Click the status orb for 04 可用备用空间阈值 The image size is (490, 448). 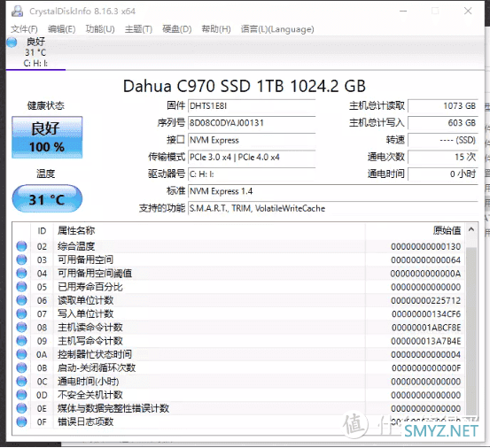21,274
